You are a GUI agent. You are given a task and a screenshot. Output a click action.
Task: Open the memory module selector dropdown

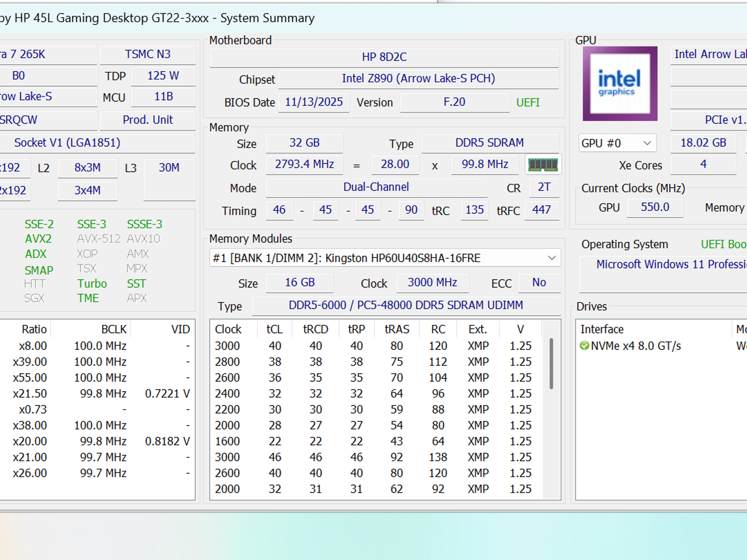[385, 258]
